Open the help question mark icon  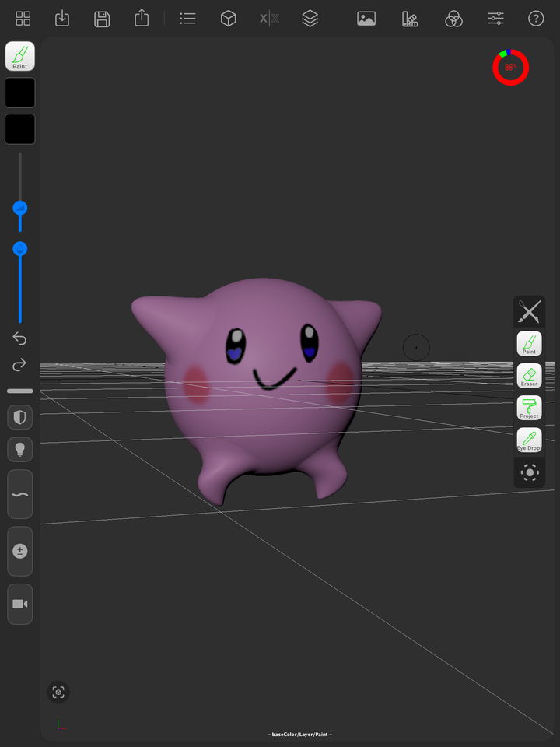coord(536,19)
